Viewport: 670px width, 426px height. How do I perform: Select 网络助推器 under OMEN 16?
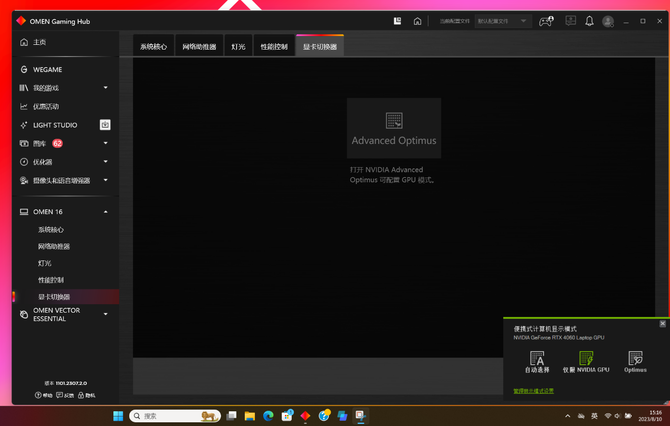[53, 246]
